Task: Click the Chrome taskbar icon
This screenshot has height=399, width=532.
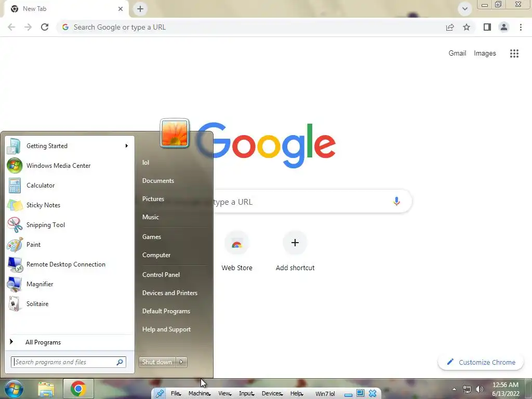Action: (78, 389)
